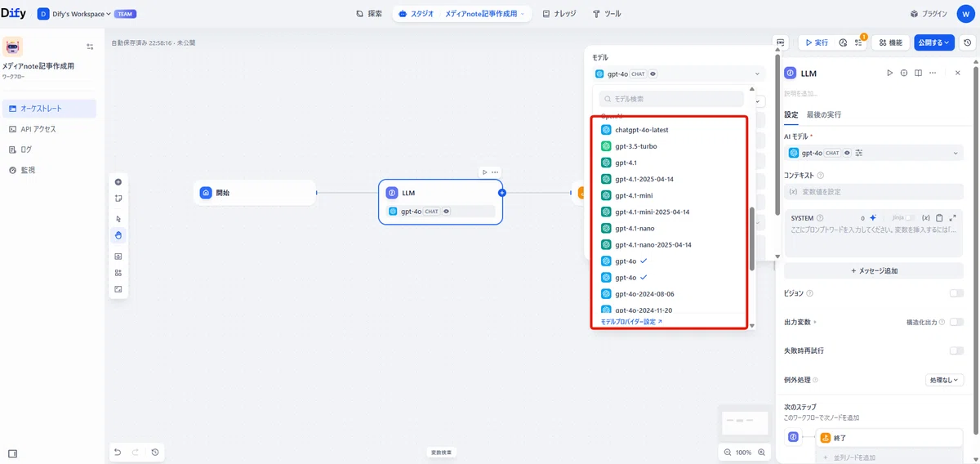
Task: Click the model parameters sliders icon
Action: click(859, 153)
